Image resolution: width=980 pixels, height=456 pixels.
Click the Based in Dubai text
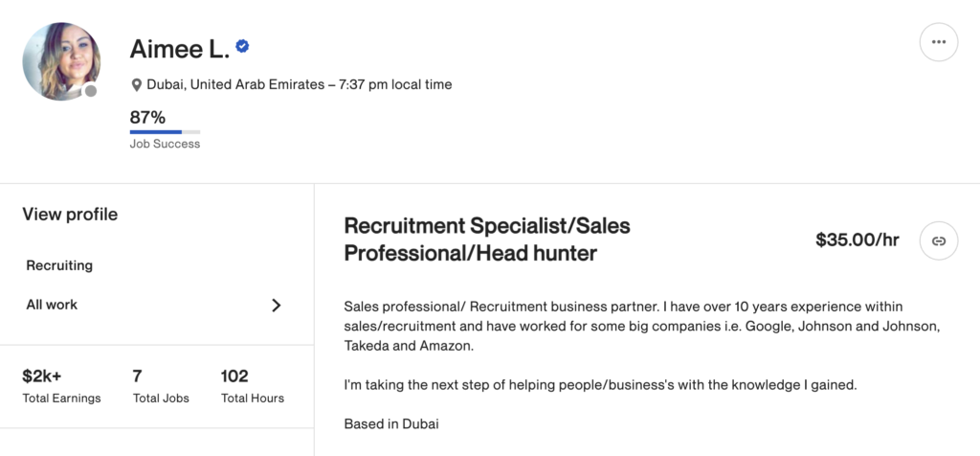tap(391, 424)
